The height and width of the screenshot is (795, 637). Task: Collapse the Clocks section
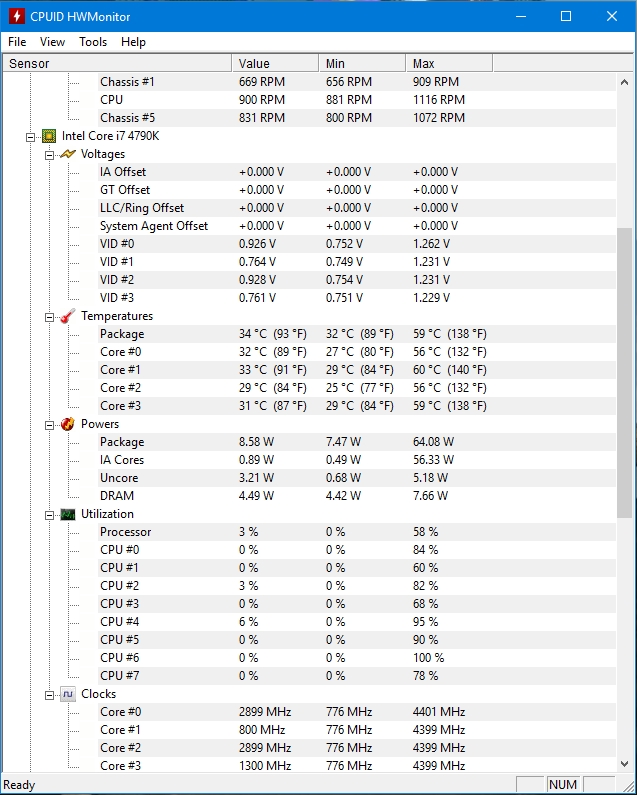49,695
